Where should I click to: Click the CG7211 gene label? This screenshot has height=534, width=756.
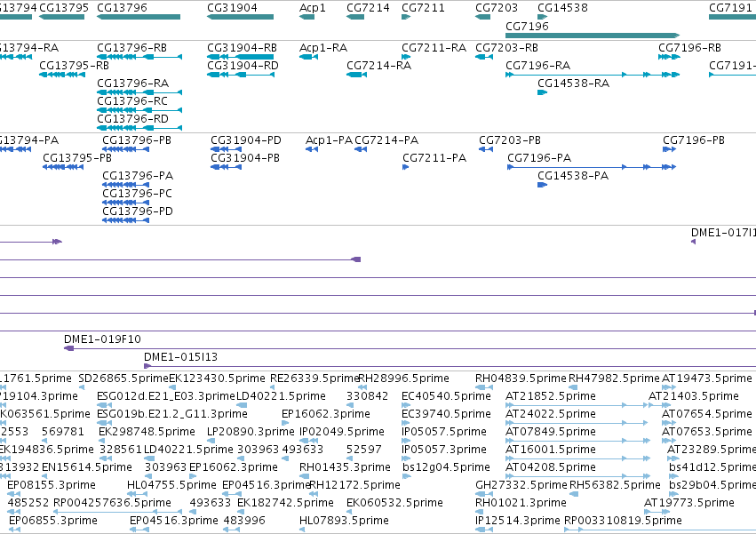pyautogui.click(x=423, y=8)
